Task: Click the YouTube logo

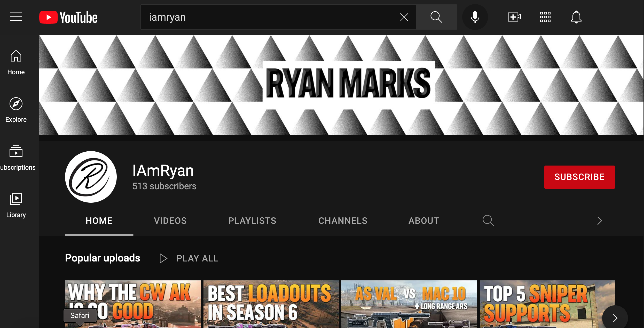Action: 68,17
